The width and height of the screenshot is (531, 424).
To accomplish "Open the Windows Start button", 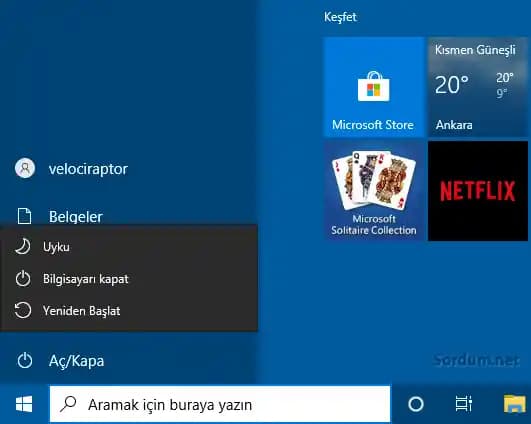I will coord(24,404).
